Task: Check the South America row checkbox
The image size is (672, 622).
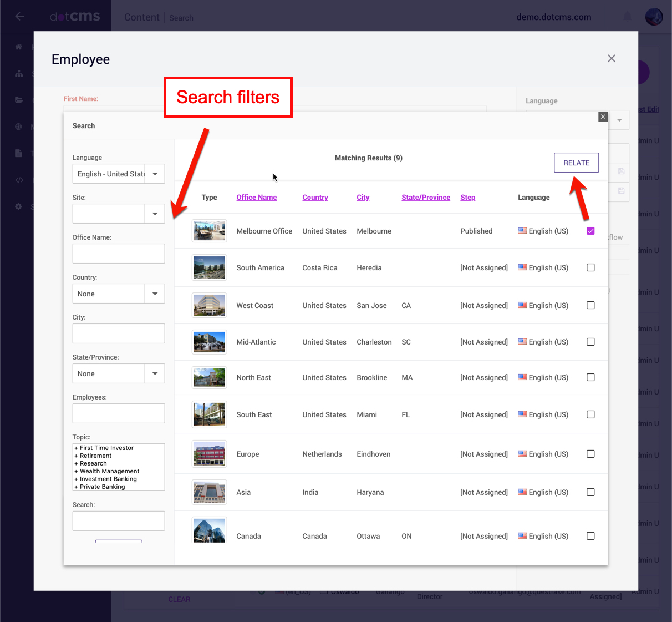Action: pyautogui.click(x=590, y=267)
